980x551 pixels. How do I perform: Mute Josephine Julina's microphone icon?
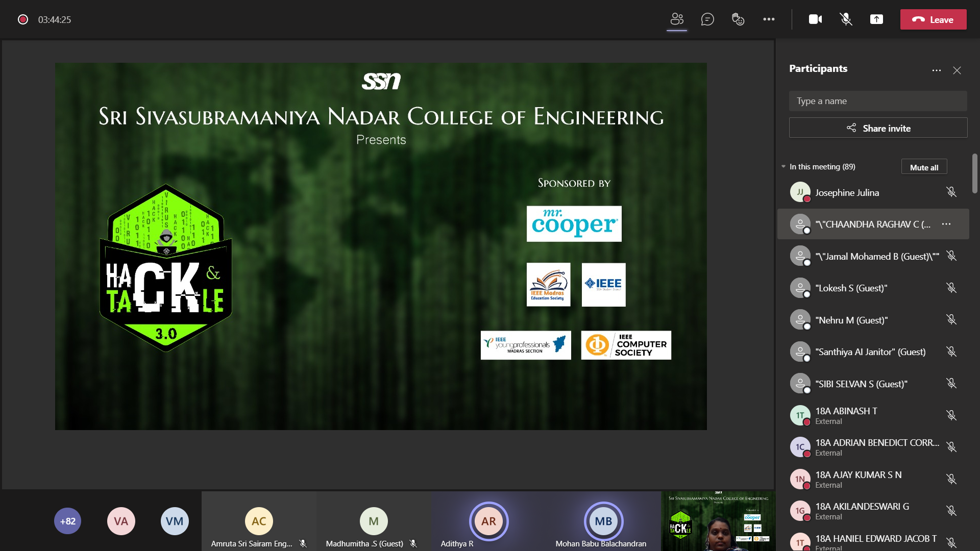(x=951, y=192)
